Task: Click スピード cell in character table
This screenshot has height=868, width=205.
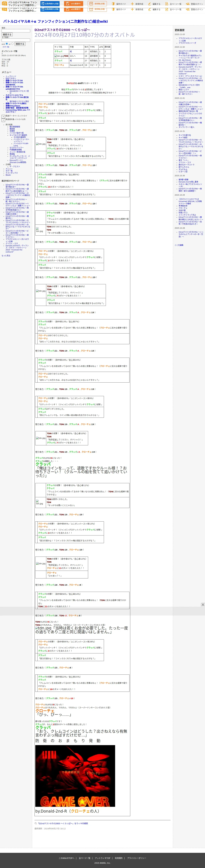Action: (x=94, y=65)
